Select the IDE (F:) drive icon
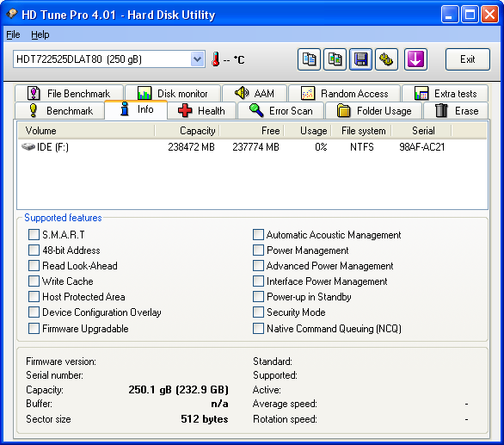504x445 pixels. pyautogui.click(x=28, y=147)
